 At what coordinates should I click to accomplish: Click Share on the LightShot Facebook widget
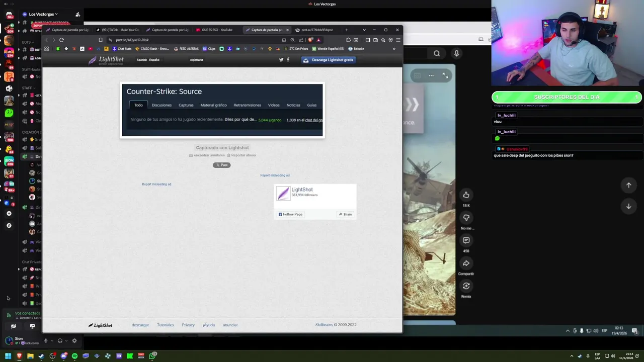(x=345, y=214)
